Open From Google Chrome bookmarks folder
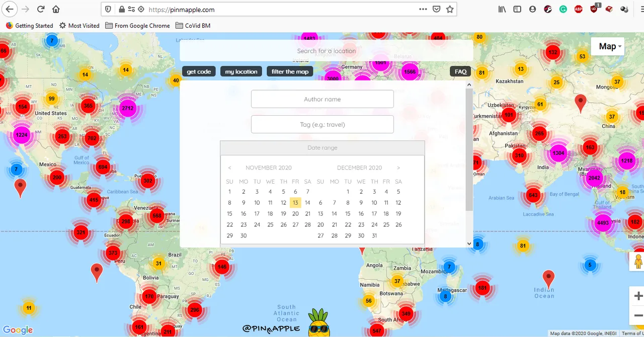 137,26
